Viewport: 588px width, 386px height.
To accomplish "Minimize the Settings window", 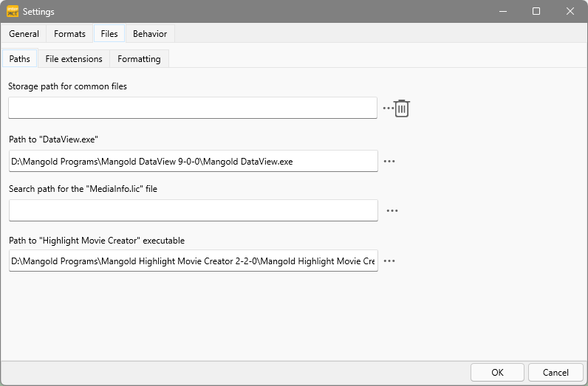I will (503, 11).
